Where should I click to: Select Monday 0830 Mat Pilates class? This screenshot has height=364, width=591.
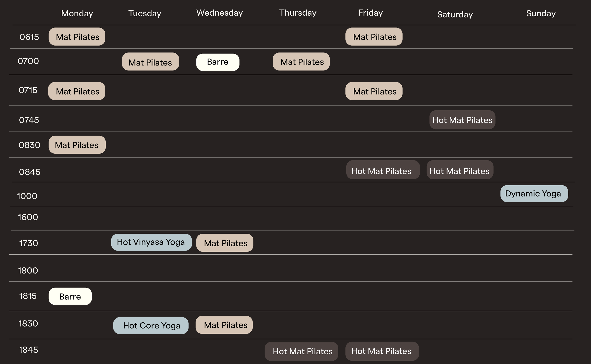[77, 145]
